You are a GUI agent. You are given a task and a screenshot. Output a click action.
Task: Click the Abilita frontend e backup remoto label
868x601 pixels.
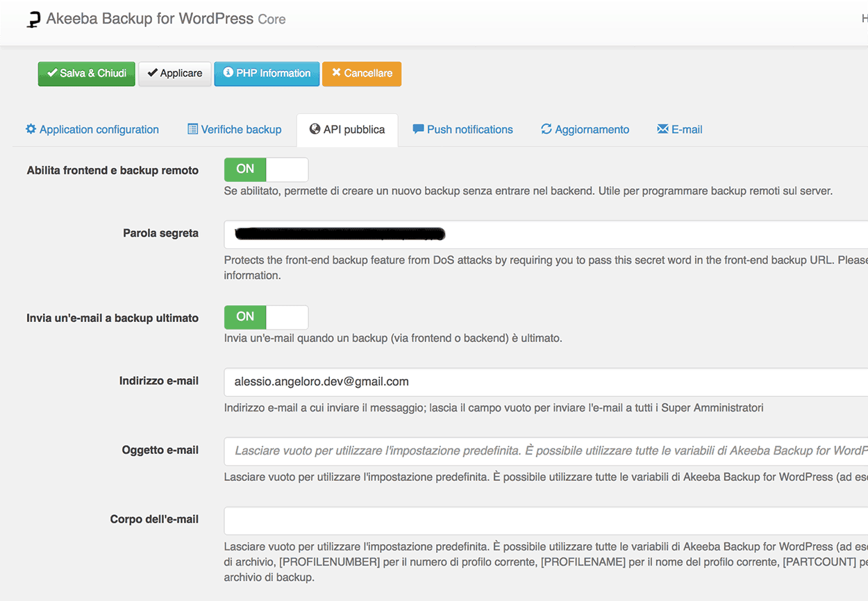(112, 170)
